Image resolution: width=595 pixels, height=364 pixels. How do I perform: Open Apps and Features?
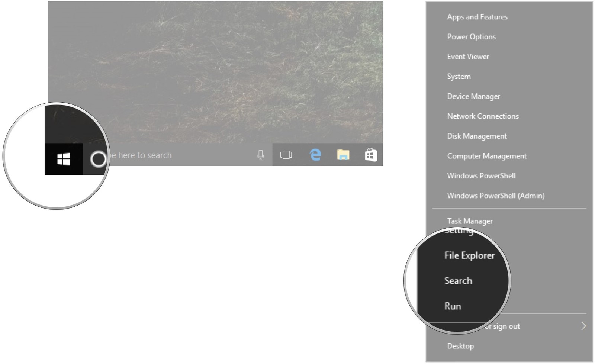point(477,17)
